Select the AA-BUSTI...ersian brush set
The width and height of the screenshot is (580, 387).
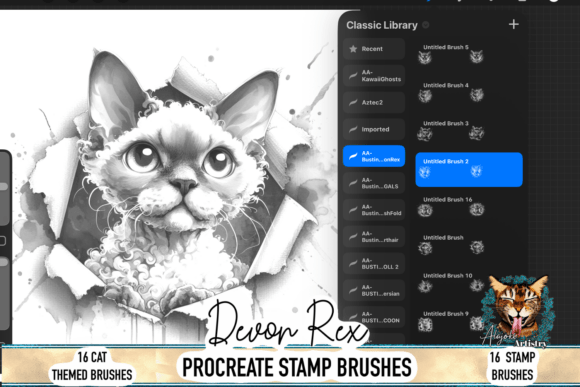point(374,290)
